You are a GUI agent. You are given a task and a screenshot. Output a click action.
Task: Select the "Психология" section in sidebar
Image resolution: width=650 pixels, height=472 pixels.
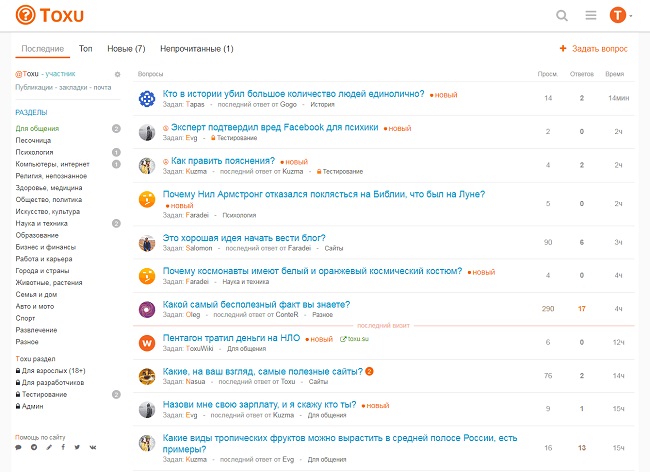point(35,152)
